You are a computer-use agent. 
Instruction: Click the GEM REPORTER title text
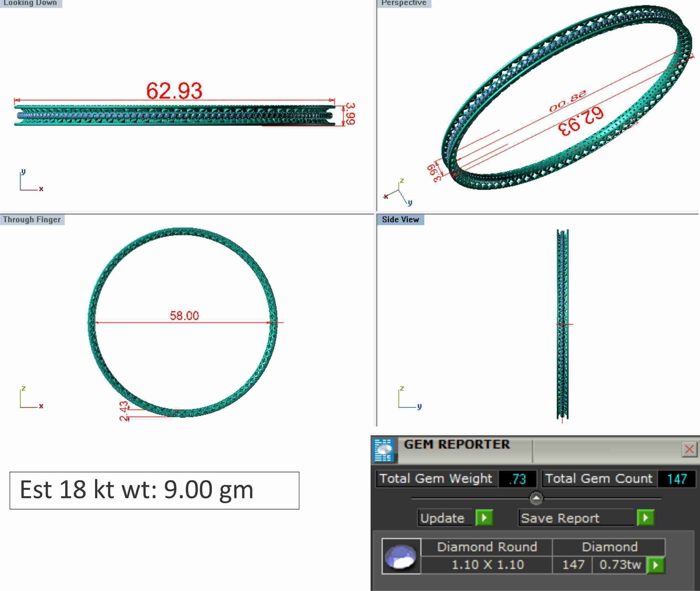457,444
